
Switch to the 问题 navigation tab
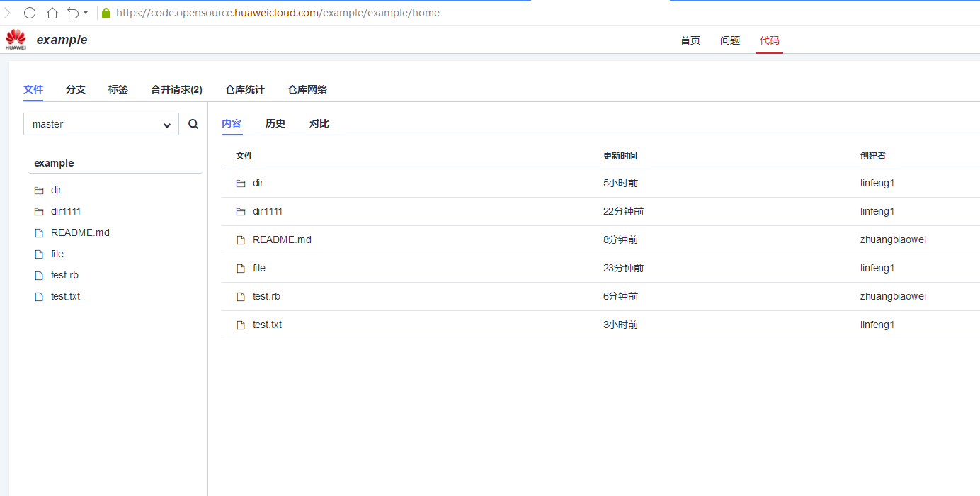tap(730, 40)
